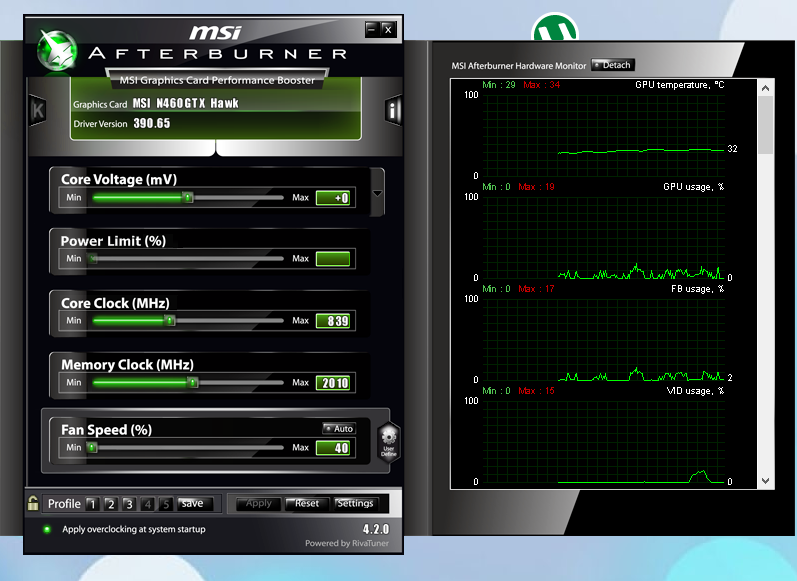This screenshot has width=797, height=581.
Task: Click the Core Clock slider handle
Action: [x=170, y=321]
